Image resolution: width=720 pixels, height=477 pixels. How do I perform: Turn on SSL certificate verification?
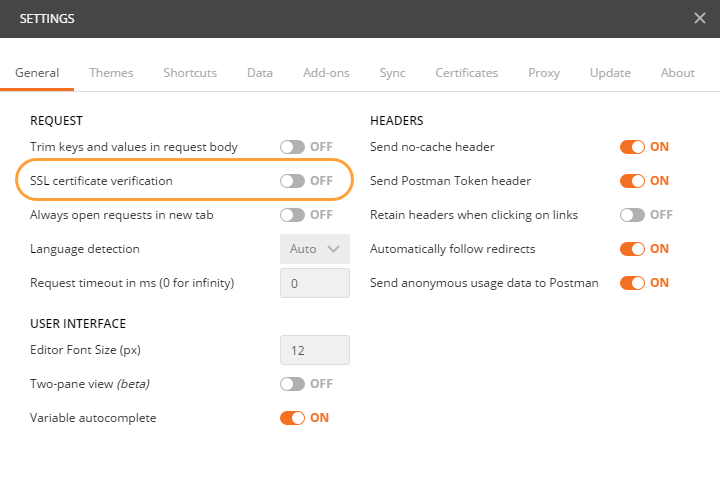[292, 181]
